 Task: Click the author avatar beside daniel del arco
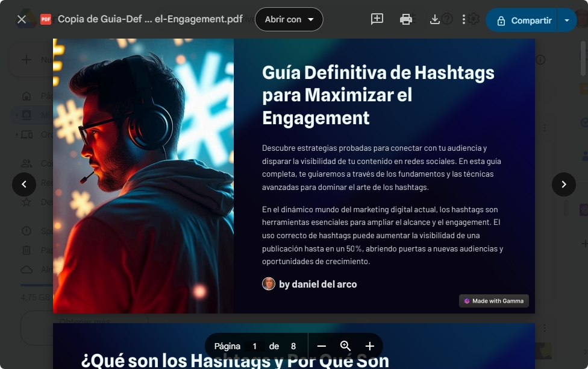point(269,284)
